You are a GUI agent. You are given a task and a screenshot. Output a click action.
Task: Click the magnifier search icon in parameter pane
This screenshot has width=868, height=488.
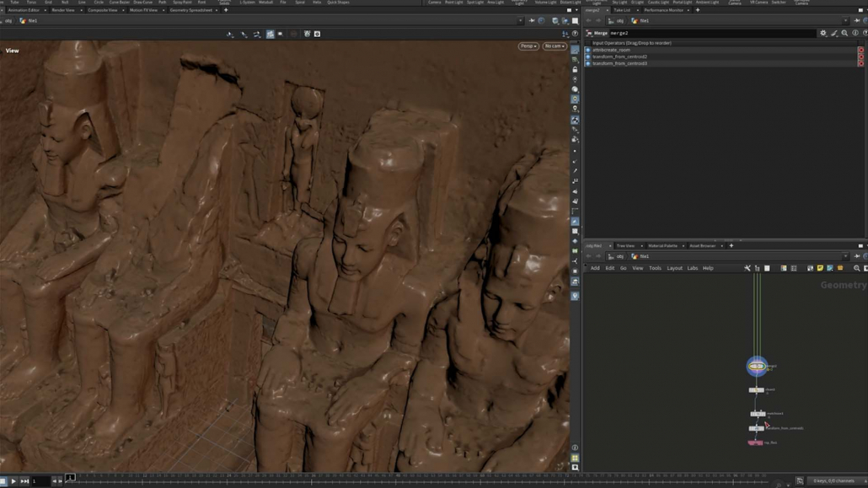pos(844,33)
